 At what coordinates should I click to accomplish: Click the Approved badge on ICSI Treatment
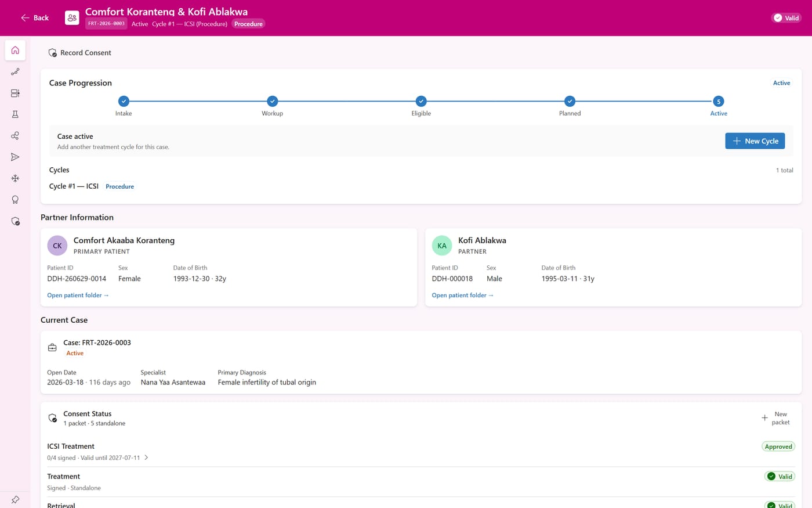tap(778, 446)
